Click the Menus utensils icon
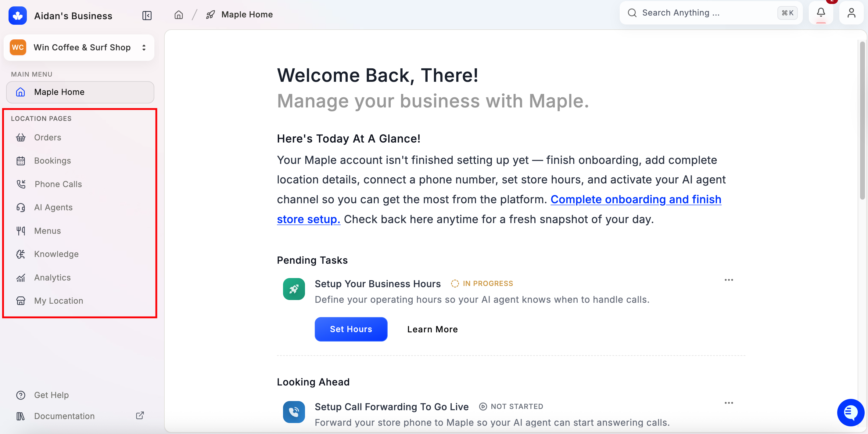The image size is (868, 434). 21,231
